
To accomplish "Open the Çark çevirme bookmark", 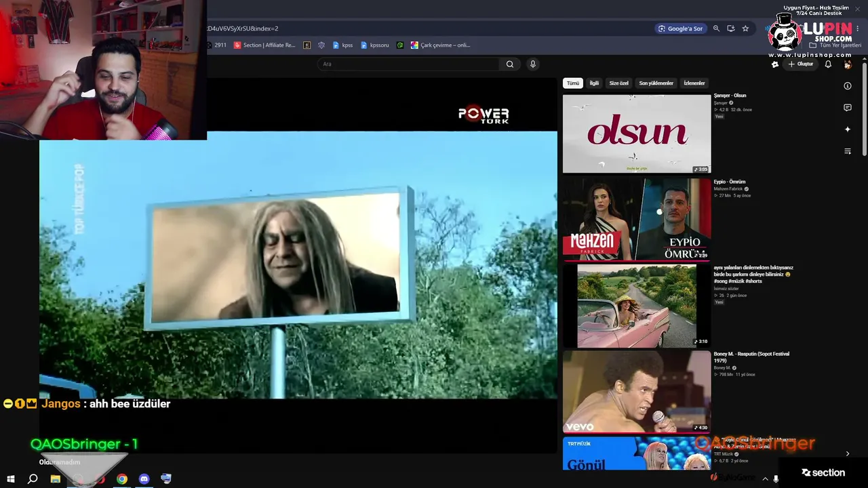I will click(x=440, y=45).
